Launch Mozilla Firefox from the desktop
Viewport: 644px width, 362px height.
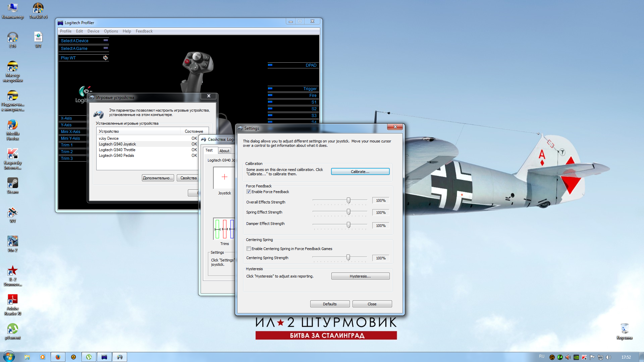click(x=12, y=129)
